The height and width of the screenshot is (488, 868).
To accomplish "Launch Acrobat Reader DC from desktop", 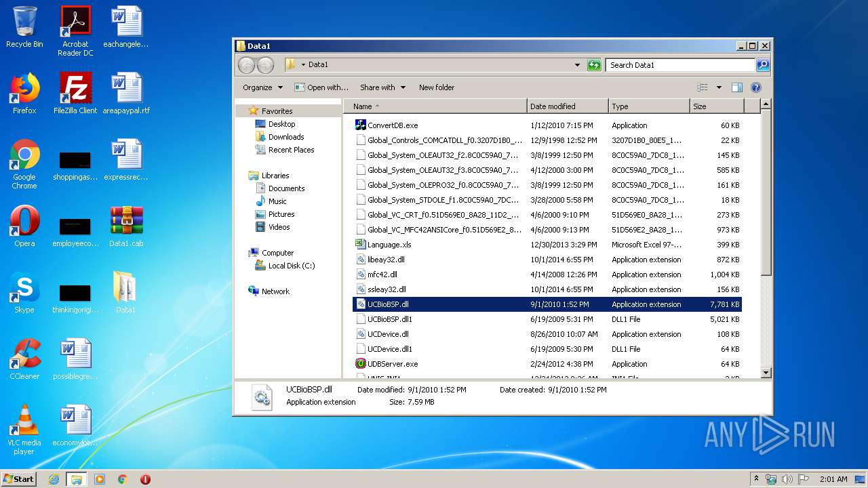I will pyautogui.click(x=75, y=31).
